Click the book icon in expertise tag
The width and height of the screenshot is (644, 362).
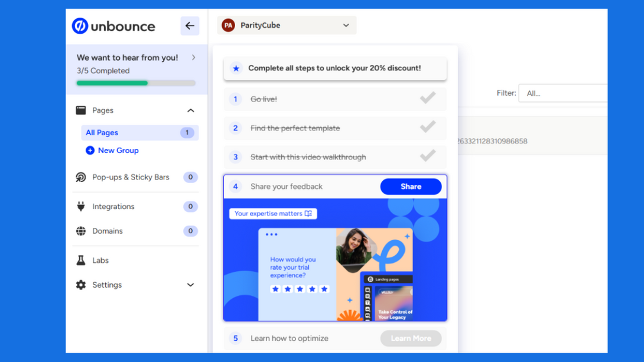click(308, 213)
